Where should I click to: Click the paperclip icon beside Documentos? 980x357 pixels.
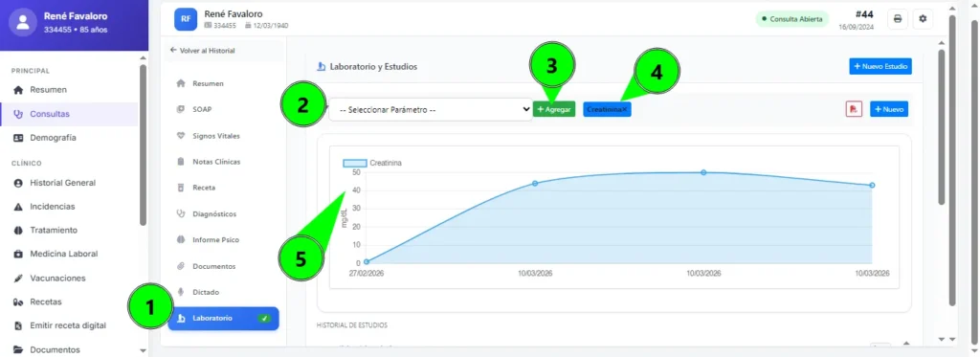181,266
